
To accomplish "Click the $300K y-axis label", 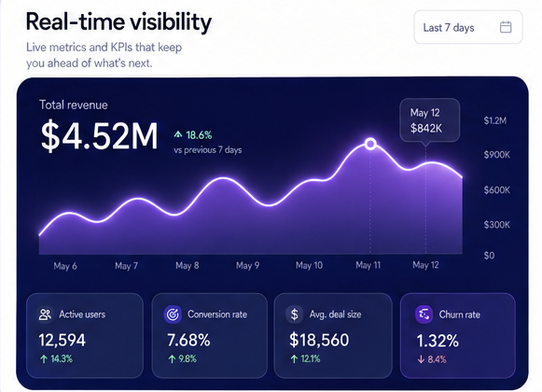I will (496, 225).
